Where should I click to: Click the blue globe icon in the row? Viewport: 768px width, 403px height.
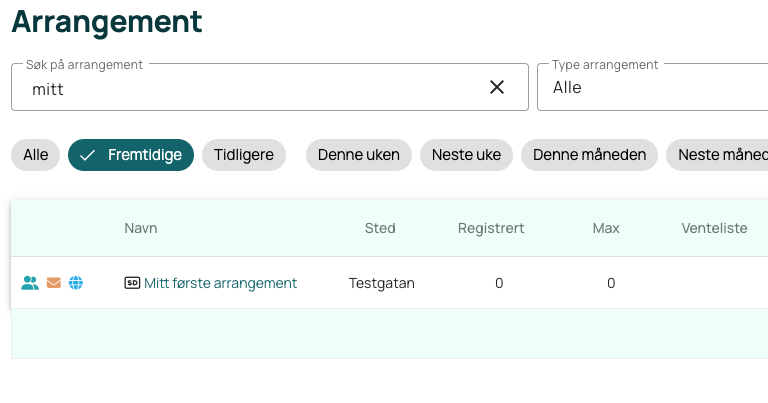[76, 283]
